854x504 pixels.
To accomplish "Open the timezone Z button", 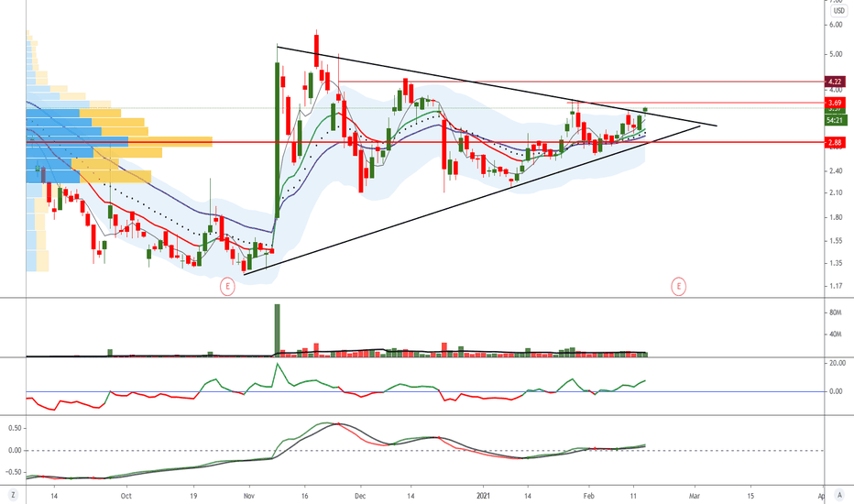I will tap(12, 495).
